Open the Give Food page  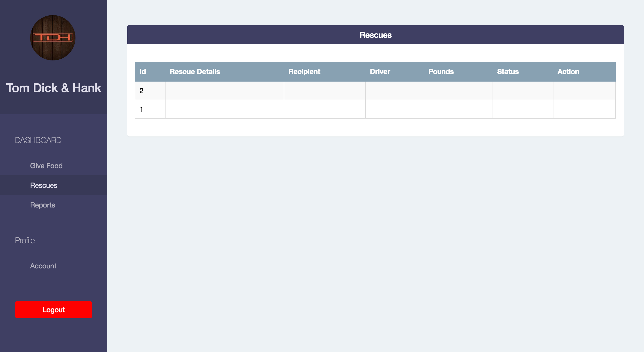click(x=46, y=166)
